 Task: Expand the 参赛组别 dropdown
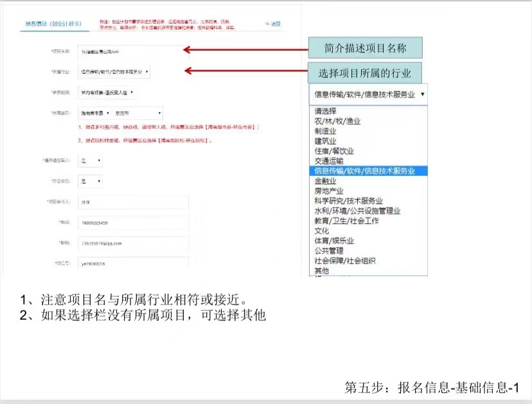pos(106,92)
